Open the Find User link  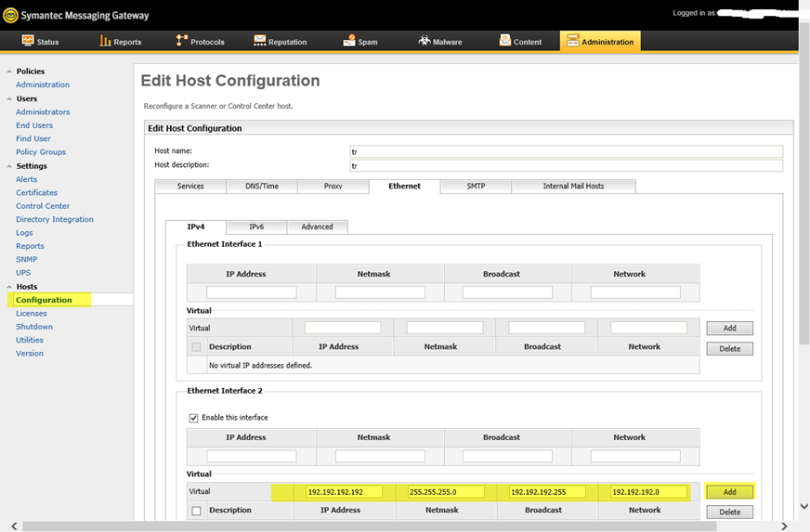click(x=33, y=139)
